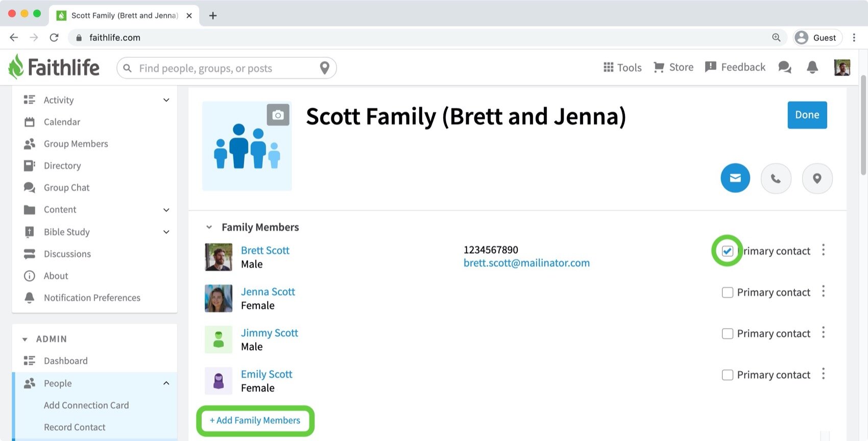Open options menu for Brett Scott
Image resolution: width=868 pixels, height=441 pixels.
tap(823, 250)
